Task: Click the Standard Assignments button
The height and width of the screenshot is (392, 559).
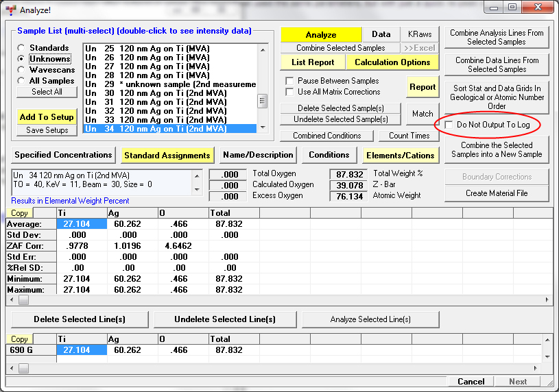Action: tap(167, 156)
